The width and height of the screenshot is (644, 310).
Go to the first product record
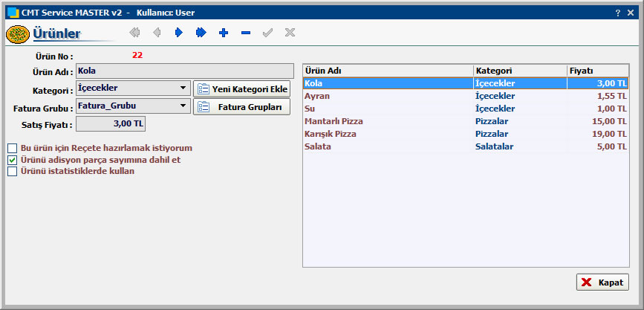pos(134,33)
